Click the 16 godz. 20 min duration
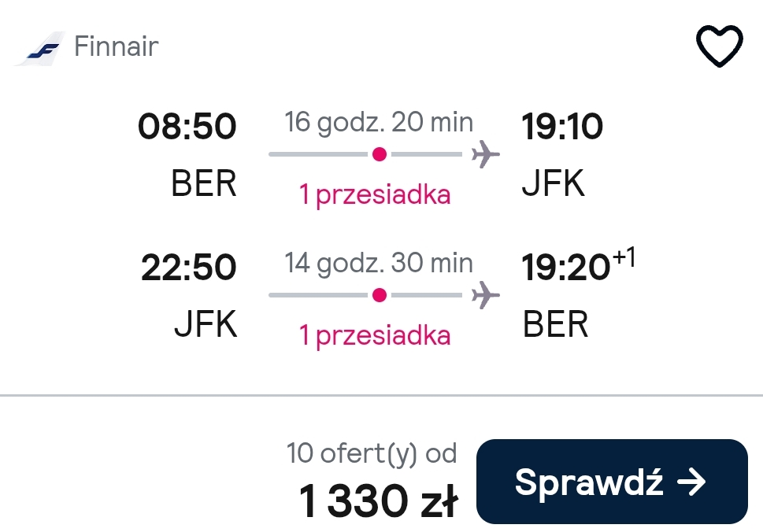This screenshot has height=532, width=763. [379, 122]
